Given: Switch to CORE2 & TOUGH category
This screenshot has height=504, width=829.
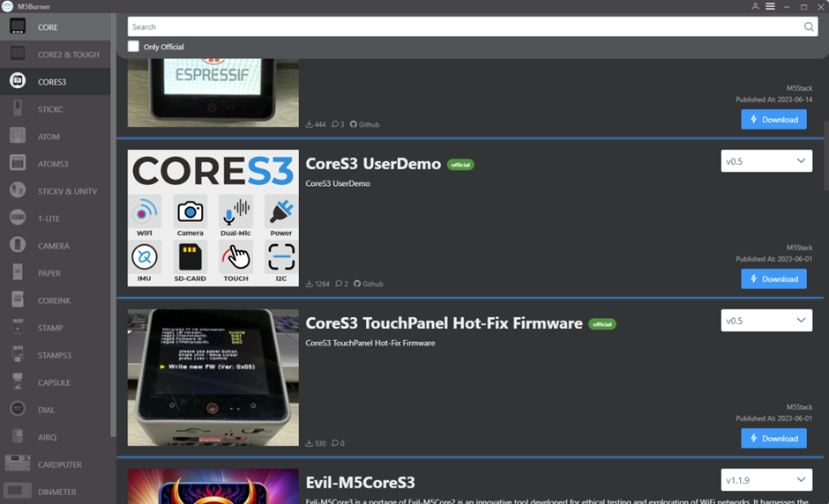Looking at the screenshot, I should tap(68, 55).
